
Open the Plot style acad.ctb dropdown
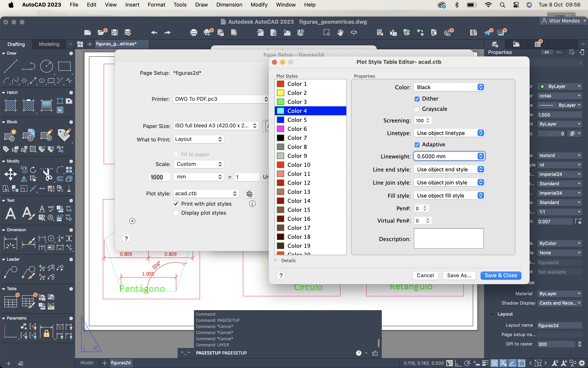click(x=206, y=193)
